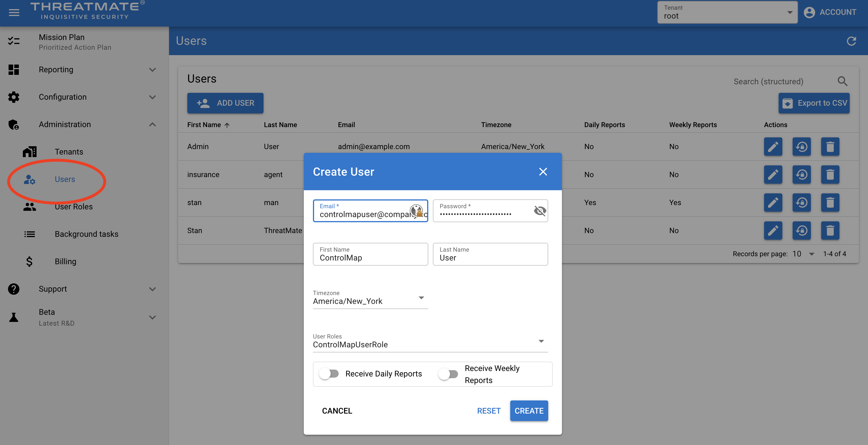Open the User Roles dropdown
Viewport: 868px width, 445px height.
tap(430, 341)
